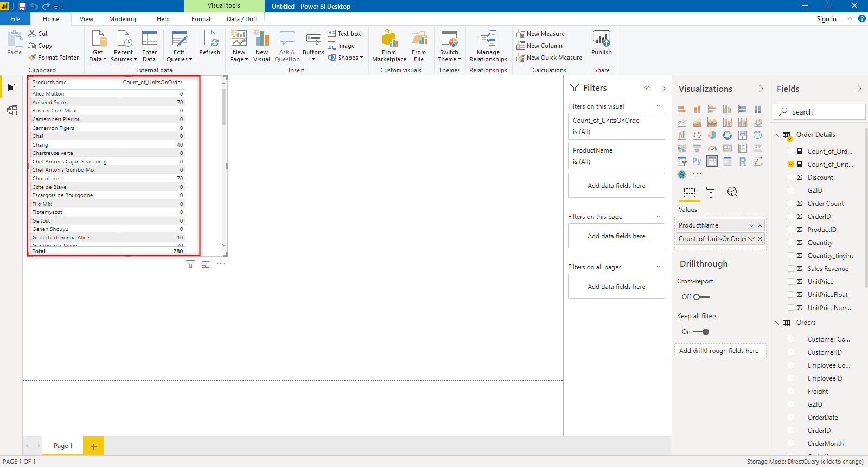Select the scatter chart visual
Image resolution: width=868 pixels, height=467 pixels.
697,135
